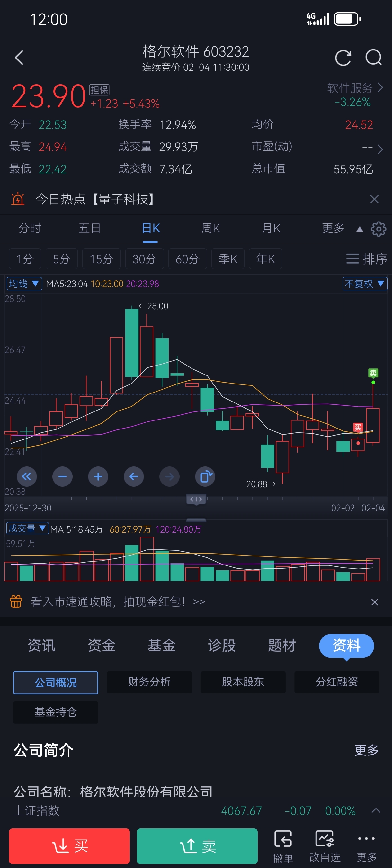Select 季K period option
The width and height of the screenshot is (392, 868).
[228, 259]
